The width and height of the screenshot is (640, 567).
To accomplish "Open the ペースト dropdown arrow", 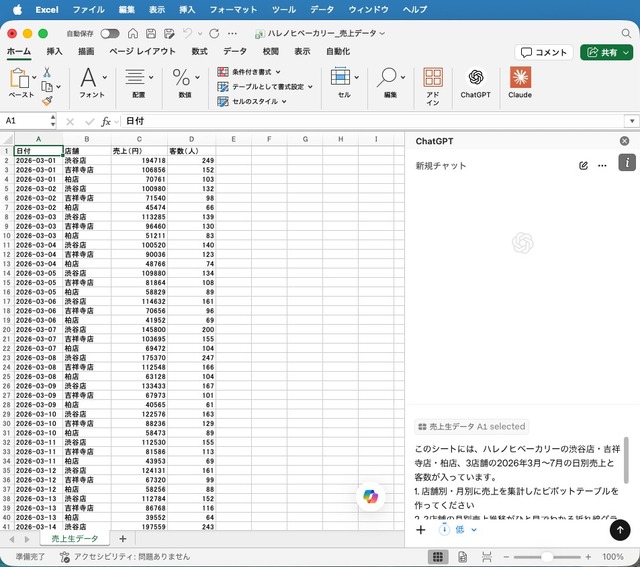I will [34, 78].
